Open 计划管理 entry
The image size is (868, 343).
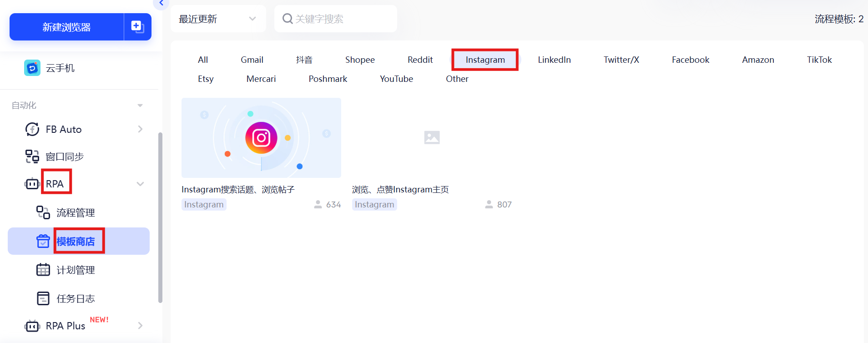coord(76,270)
